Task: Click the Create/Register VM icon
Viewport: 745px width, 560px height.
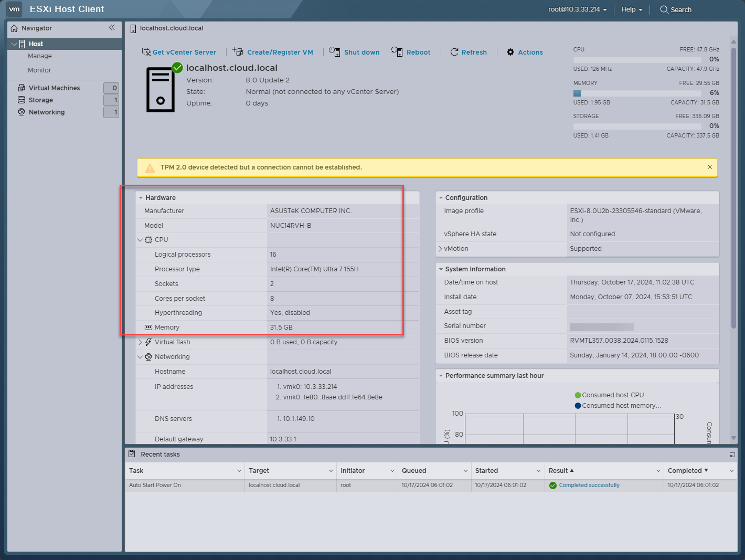Action: [x=238, y=51]
